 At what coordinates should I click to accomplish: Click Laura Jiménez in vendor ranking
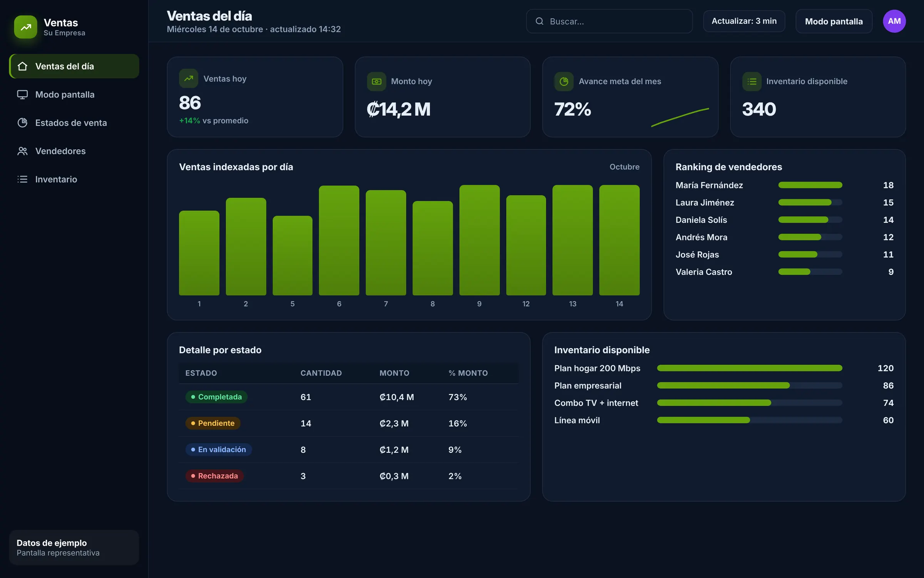click(705, 202)
